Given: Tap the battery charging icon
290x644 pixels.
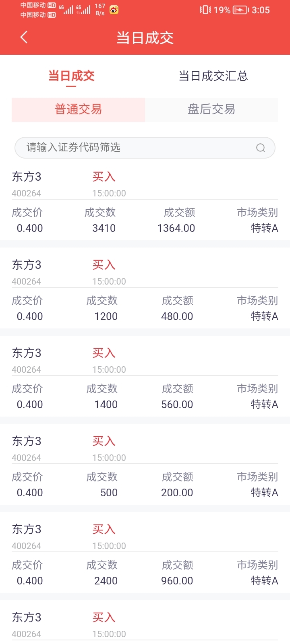Looking at the screenshot, I should click(x=240, y=10).
